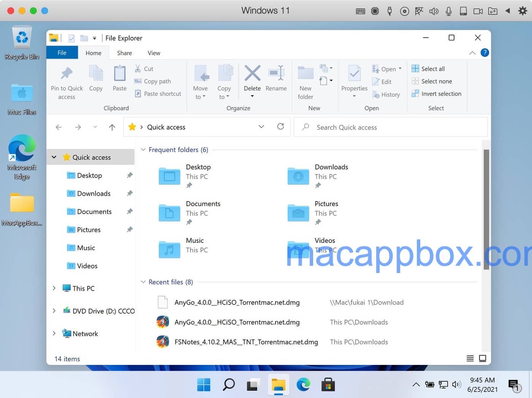Viewport: 532px width, 398px height.
Task: Select Videos in the navigation pane
Action: pyautogui.click(x=87, y=266)
